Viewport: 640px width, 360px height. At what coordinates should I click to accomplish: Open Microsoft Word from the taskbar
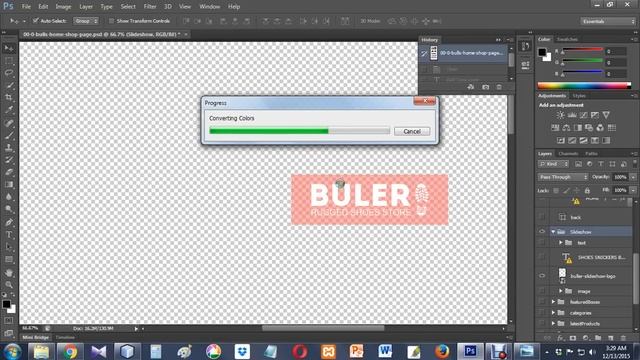coord(384,351)
